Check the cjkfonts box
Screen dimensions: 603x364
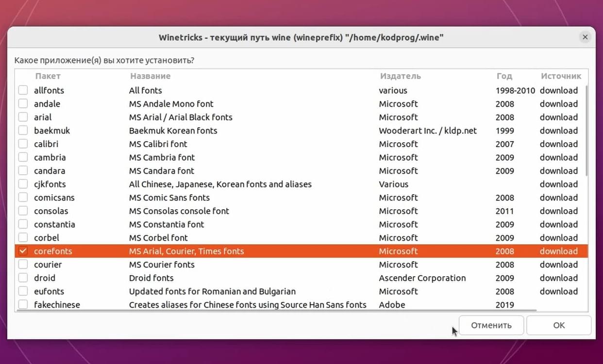click(23, 184)
